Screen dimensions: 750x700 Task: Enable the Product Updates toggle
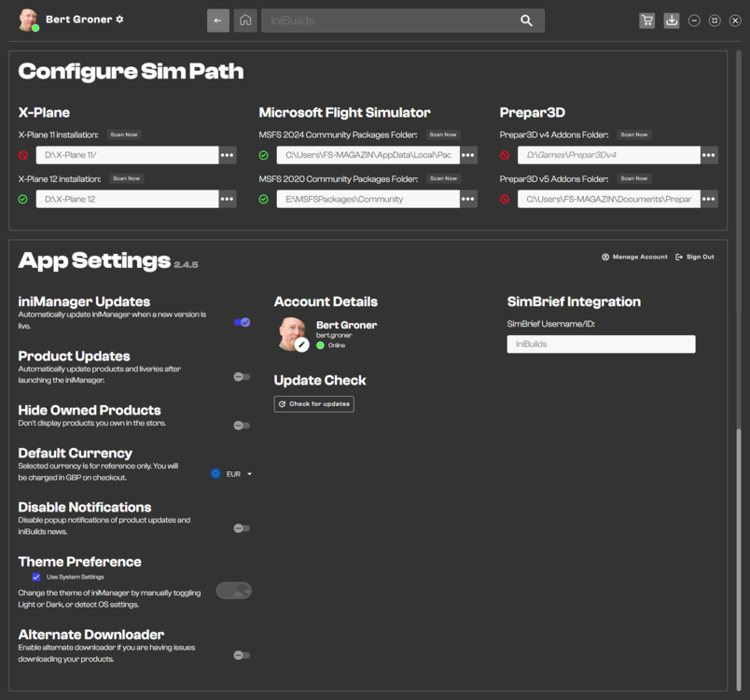[x=242, y=376]
